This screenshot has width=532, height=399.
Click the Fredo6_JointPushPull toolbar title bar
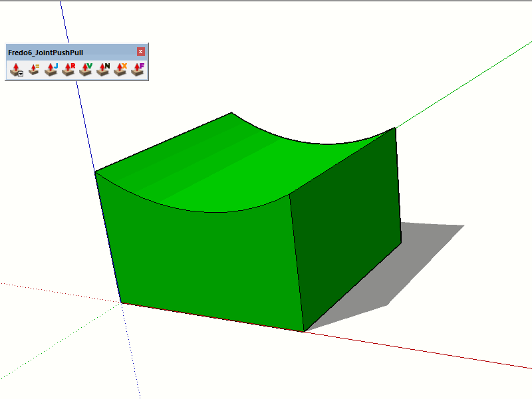[x=66, y=52]
